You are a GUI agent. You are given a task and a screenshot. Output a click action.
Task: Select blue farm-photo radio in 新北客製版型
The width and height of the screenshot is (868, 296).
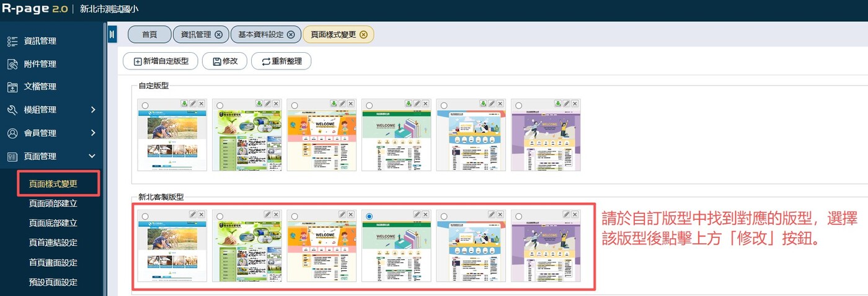pos(145,217)
